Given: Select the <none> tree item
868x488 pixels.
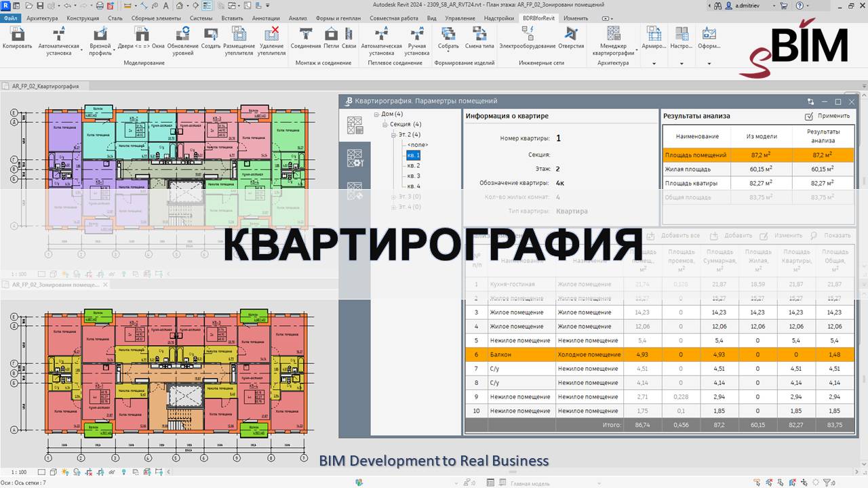Looking at the screenshot, I should point(417,145).
